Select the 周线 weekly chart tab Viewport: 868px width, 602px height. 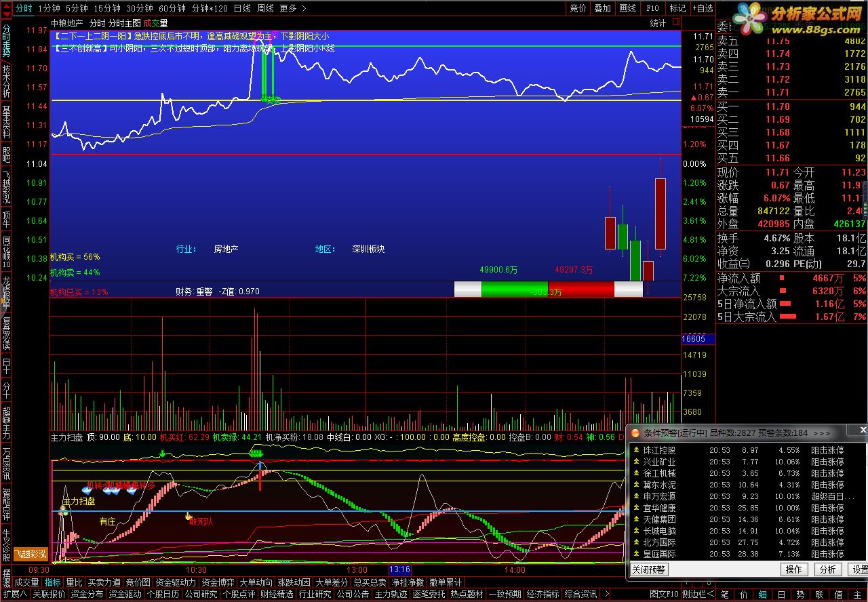pyautogui.click(x=265, y=8)
